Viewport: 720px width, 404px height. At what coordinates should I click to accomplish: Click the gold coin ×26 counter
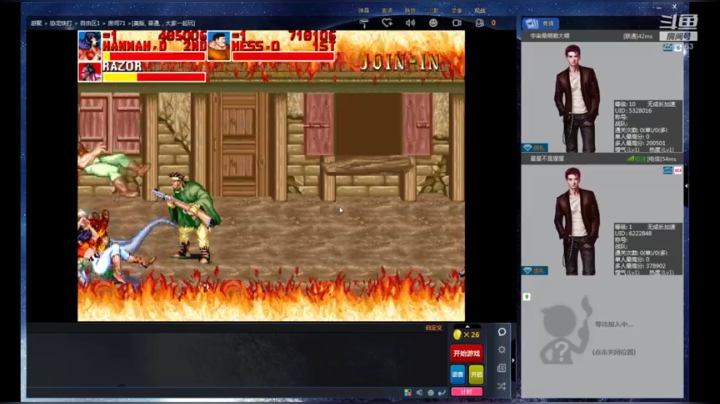467,335
